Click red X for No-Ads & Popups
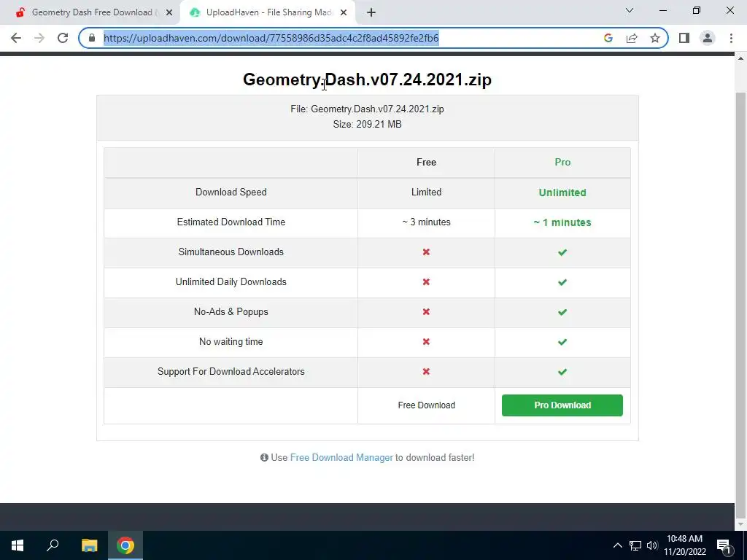The height and width of the screenshot is (560, 747). click(426, 312)
